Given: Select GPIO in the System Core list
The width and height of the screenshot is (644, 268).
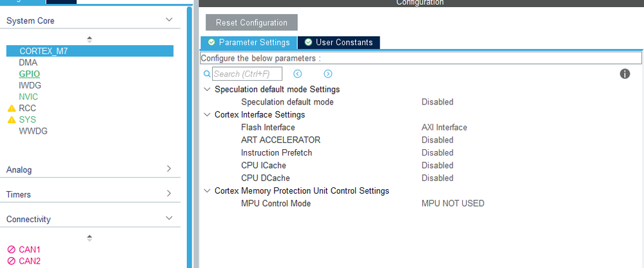Looking at the screenshot, I should tap(30, 74).
